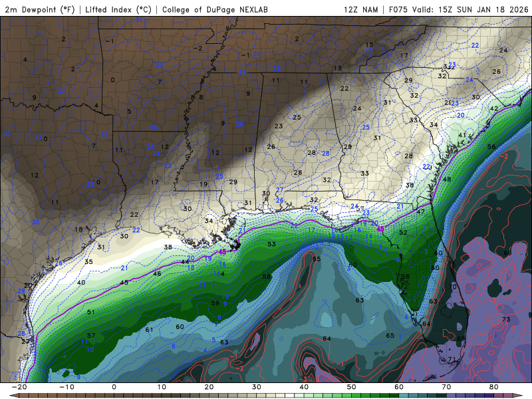This screenshot has width=532, height=399.
Task: Click the "F075 Valid: 15Z SUN JAN 18 2026" text
Action: pos(459,9)
